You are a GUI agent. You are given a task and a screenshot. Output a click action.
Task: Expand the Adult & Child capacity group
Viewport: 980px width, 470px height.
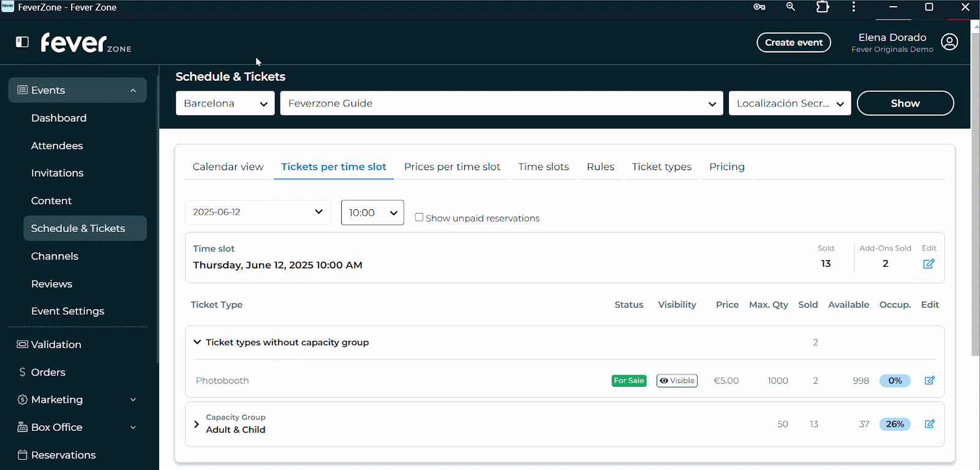point(197,424)
